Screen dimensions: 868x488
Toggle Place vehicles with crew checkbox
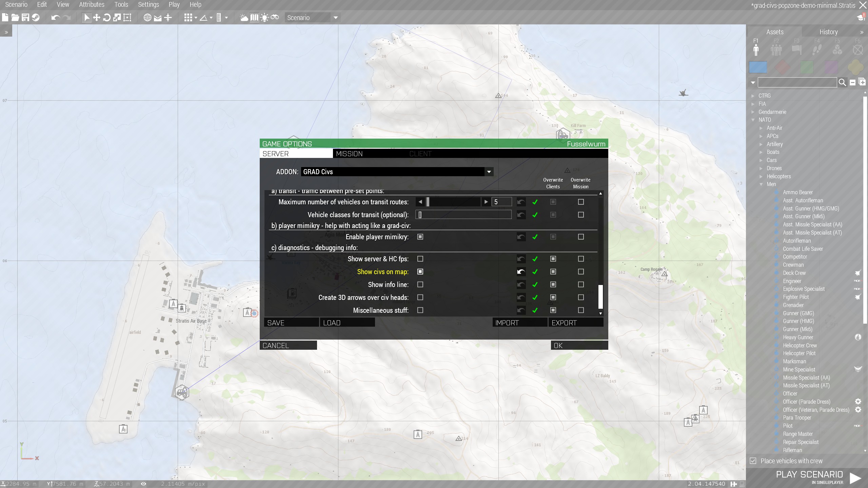point(753,461)
